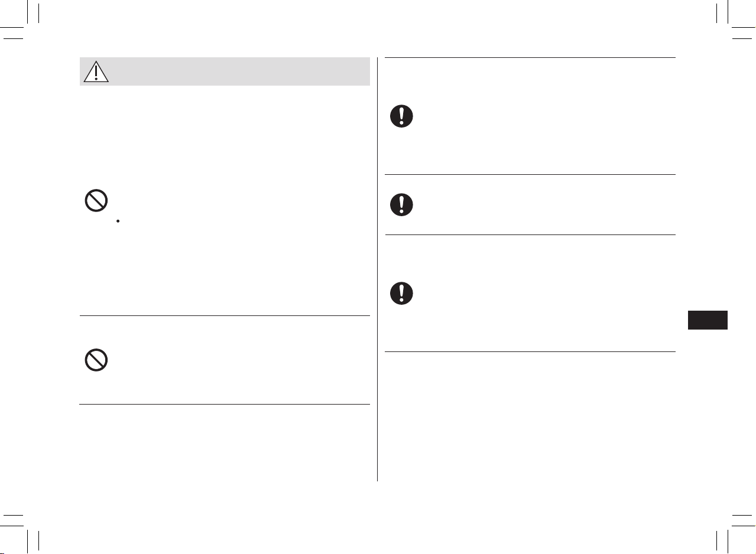Click the rule between first and second exclamation icons
This screenshot has height=554, width=756.
(x=530, y=174)
